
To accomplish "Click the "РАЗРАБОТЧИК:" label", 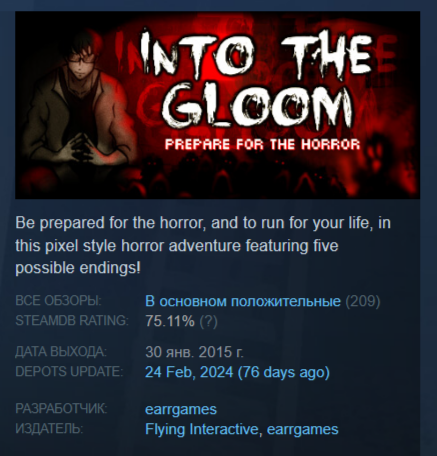I will coord(61,409).
